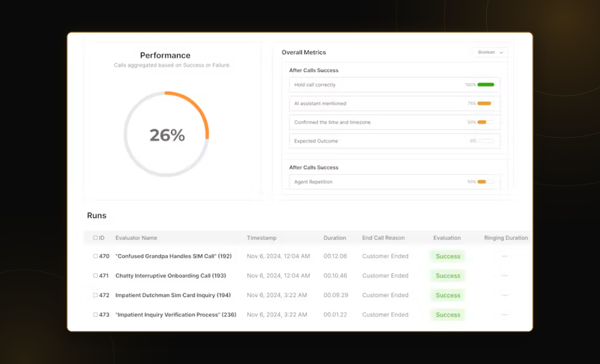
Task: Click Customer Ended cell in run 470 row
Action: pos(385,256)
